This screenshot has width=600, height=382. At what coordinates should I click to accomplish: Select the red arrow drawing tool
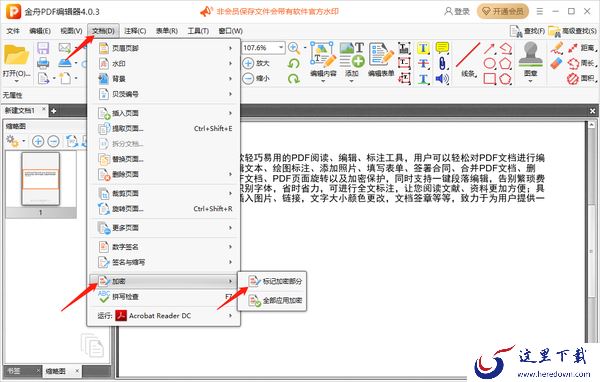[x=489, y=48]
